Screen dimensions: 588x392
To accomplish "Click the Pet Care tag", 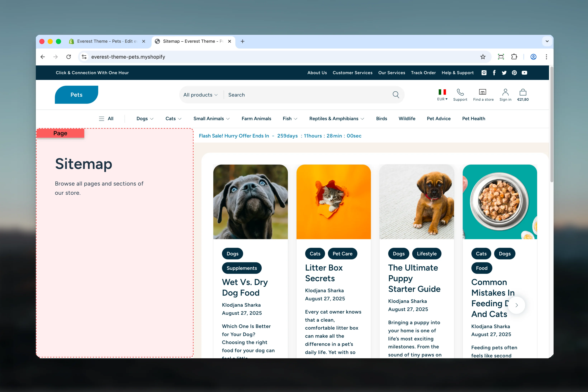I will point(342,254).
